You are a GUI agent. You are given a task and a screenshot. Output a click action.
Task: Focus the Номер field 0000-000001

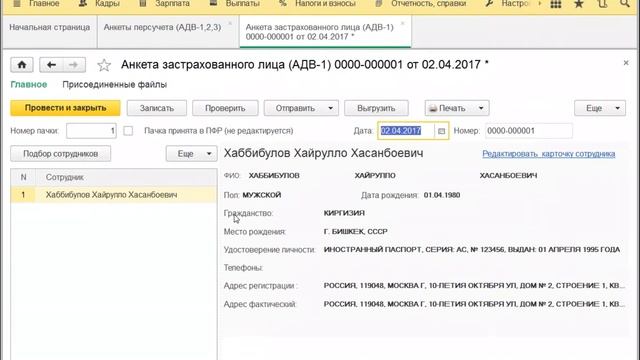pos(529,131)
